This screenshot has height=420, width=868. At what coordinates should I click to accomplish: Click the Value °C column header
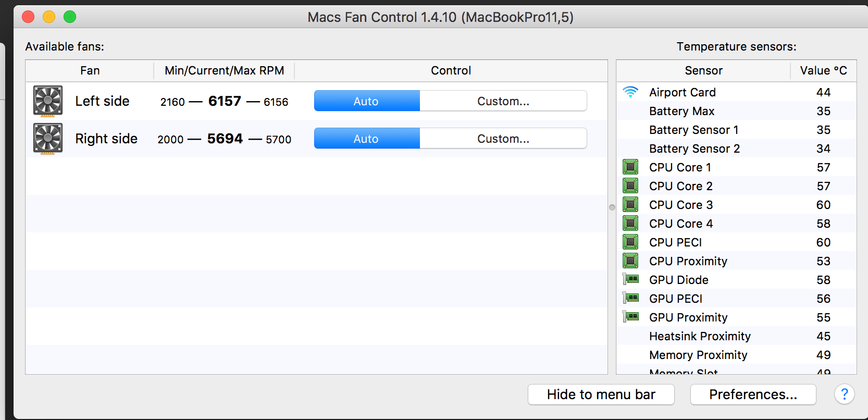click(x=824, y=70)
